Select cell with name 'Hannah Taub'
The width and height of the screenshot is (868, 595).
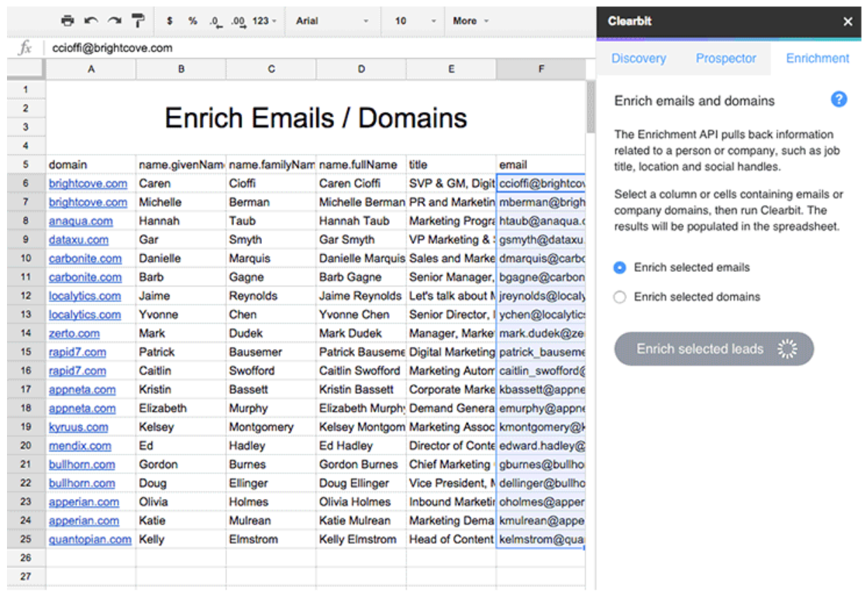pyautogui.click(x=361, y=221)
